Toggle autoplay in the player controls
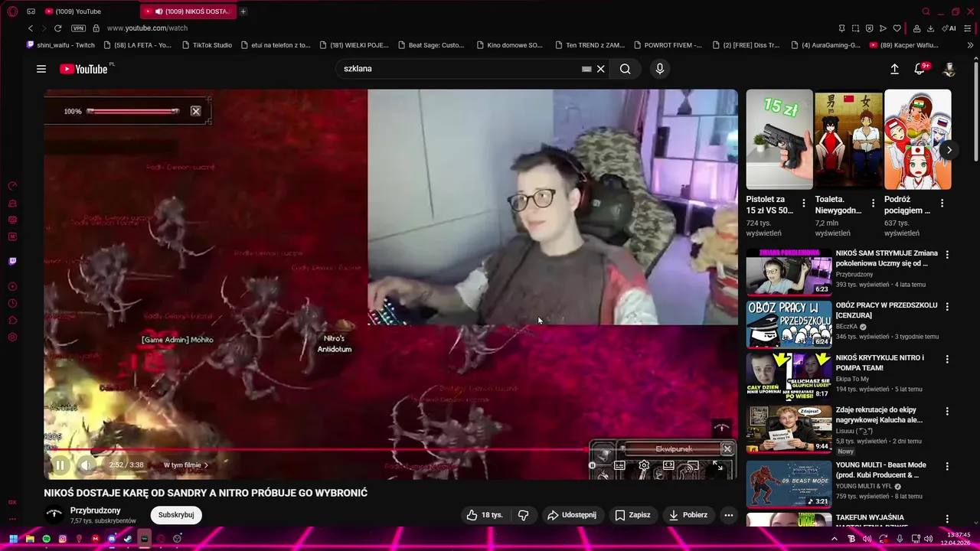Screen dimensions: 980x551 (593, 465)
